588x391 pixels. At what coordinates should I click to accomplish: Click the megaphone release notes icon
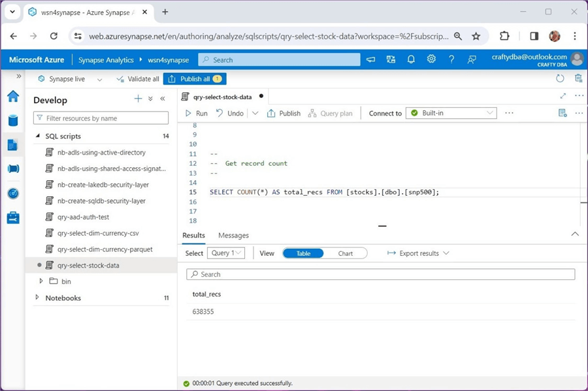[370, 59]
